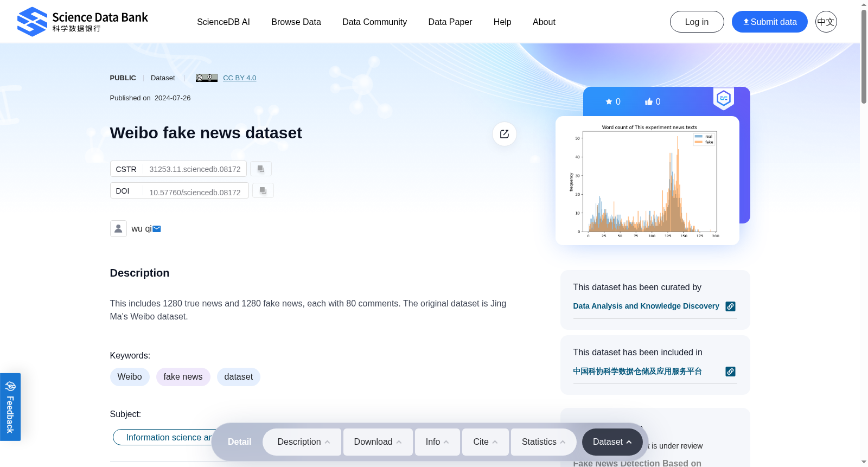The height and width of the screenshot is (467, 868).
Task: Switch language to 中文
Action: (x=826, y=22)
